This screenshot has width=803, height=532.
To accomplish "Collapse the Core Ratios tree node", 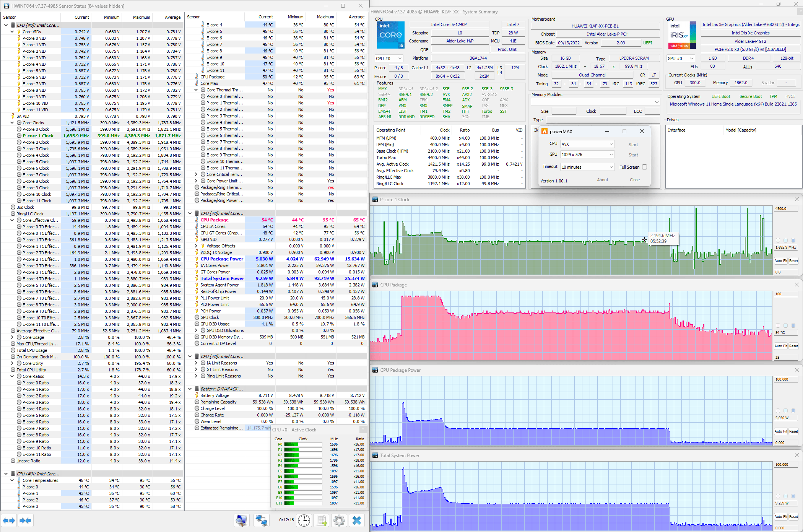I will tap(12, 376).
